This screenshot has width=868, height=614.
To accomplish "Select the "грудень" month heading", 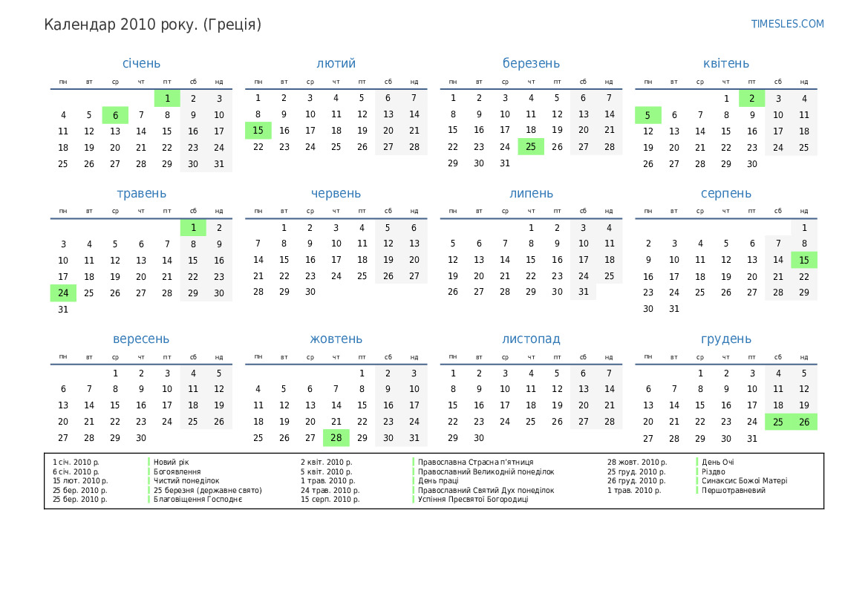I will click(x=725, y=339).
